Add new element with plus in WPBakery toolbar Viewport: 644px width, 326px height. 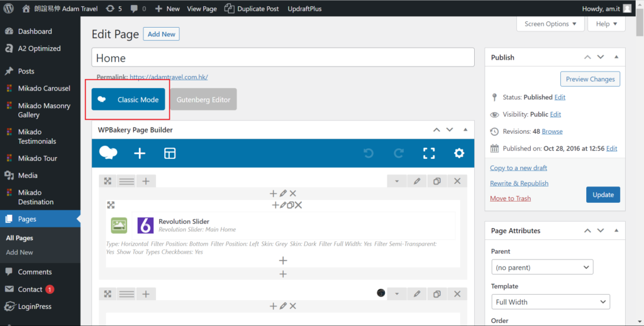click(x=140, y=153)
